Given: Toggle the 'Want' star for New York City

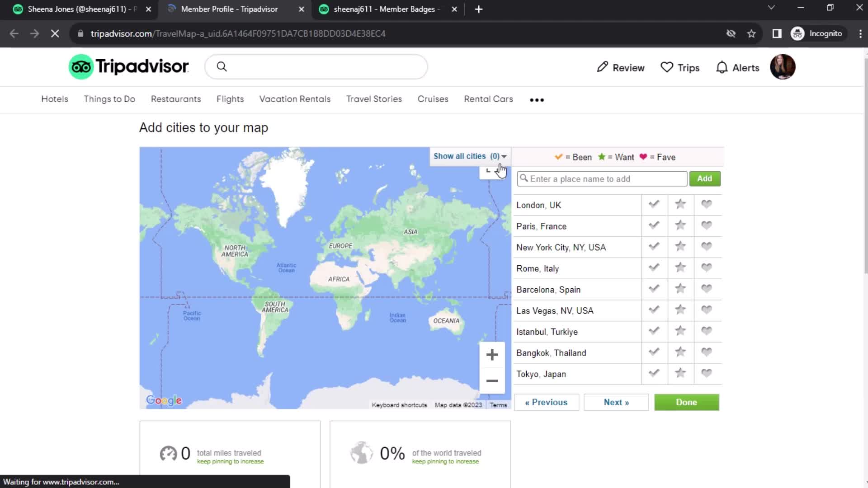Looking at the screenshot, I should tap(680, 247).
